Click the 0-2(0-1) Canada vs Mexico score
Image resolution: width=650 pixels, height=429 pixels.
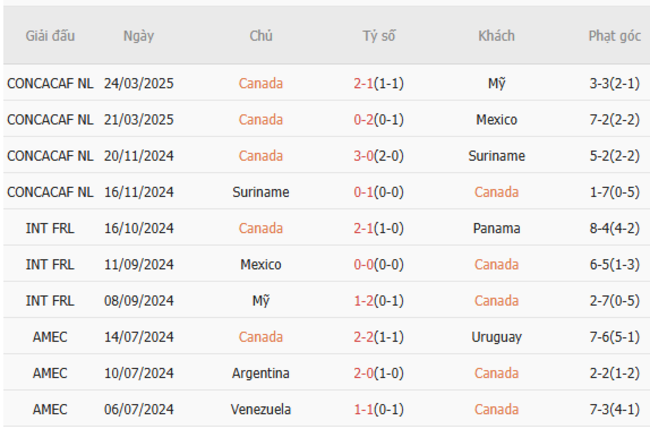click(x=379, y=120)
